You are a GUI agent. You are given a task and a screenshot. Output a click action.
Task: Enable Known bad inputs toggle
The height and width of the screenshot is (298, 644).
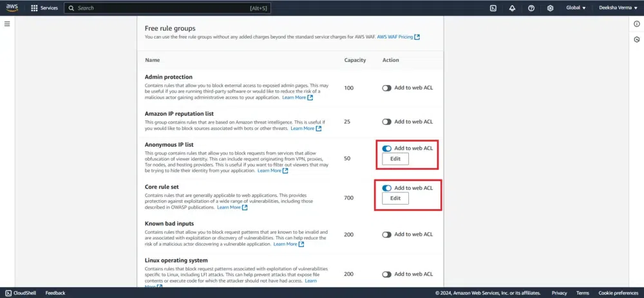[386, 234]
